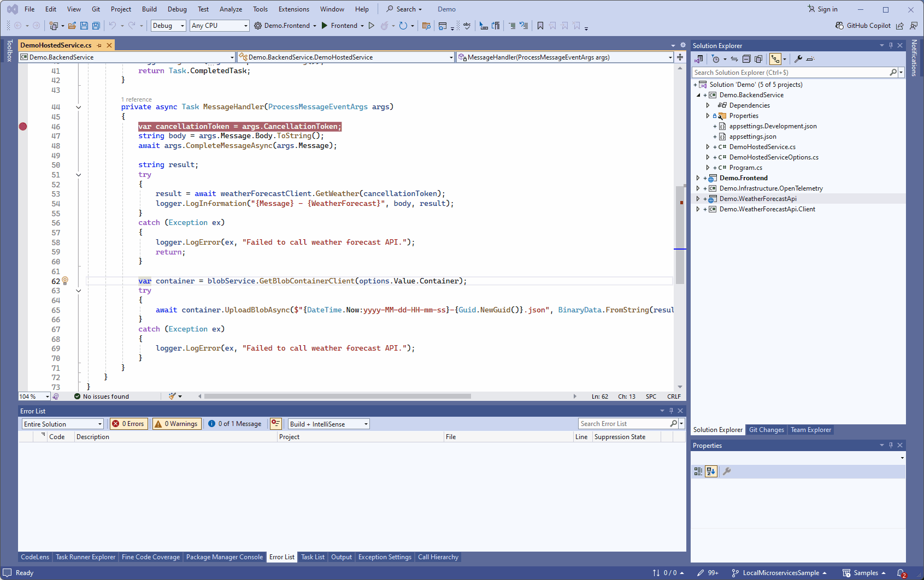Toggle the highlighted Solution Explorer tree view button
The height and width of the screenshot is (580, 924).
click(x=775, y=59)
